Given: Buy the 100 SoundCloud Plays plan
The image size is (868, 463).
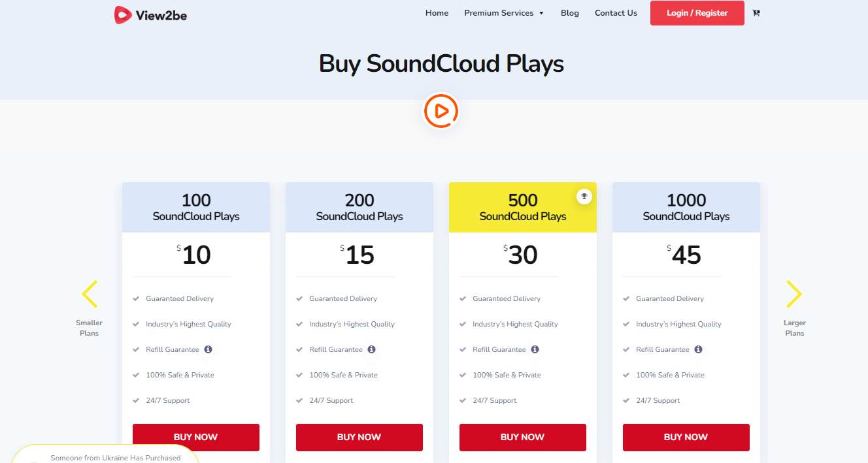Looking at the screenshot, I should (196, 437).
